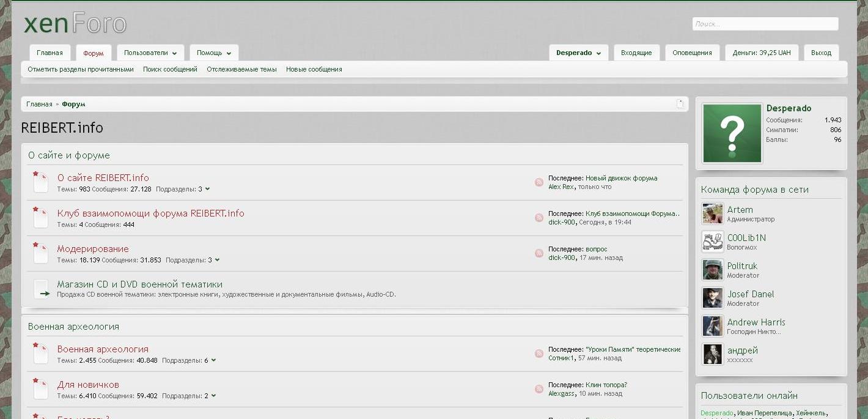The image size is (868, 419).
Task: Click the xenForo logo
Action: [75, 24]
